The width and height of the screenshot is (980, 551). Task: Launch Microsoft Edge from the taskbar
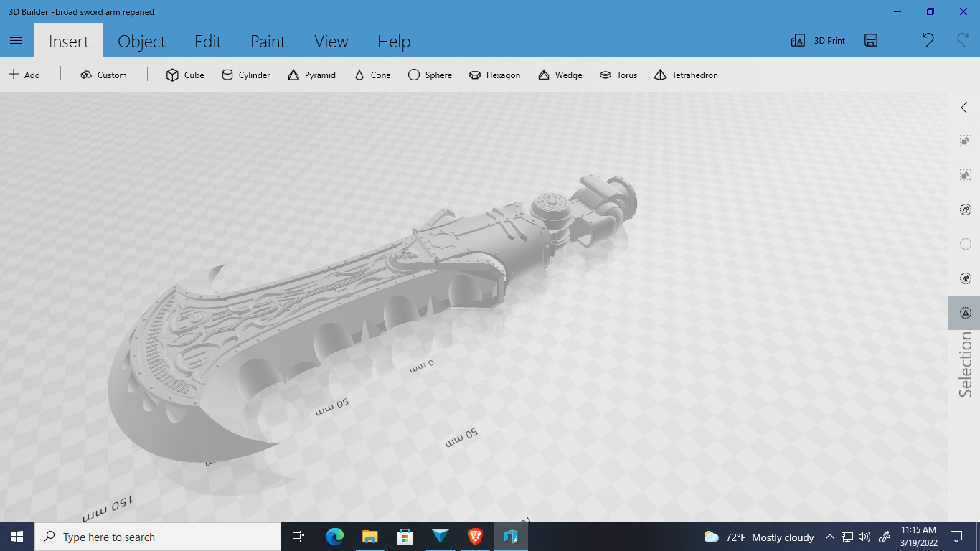(335, 537)
